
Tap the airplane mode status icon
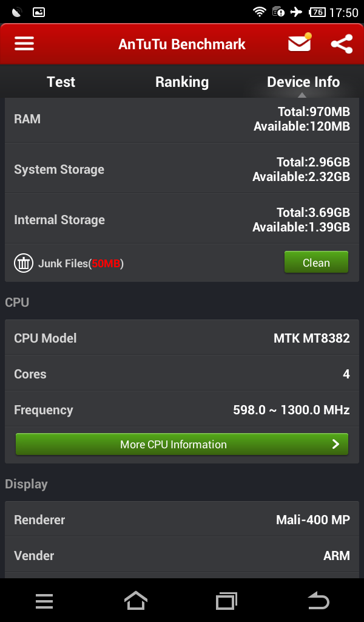296,12
